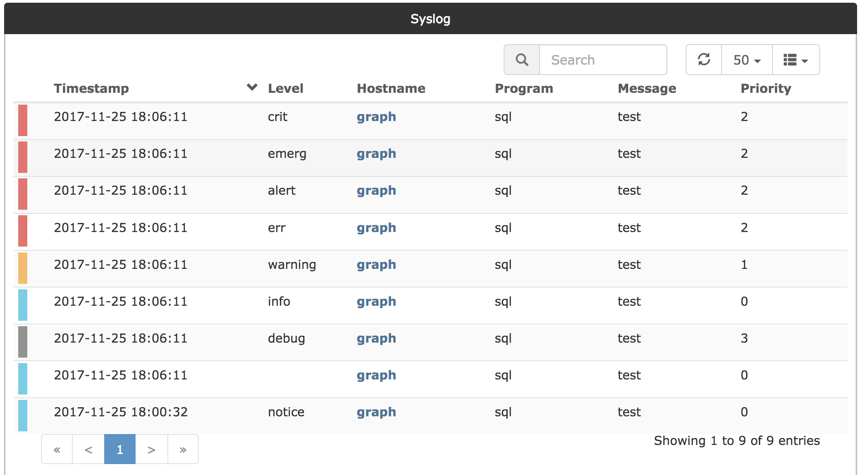Click priority value 3 in debug row
This screenshot has width=868, height=475.
click(744, 339)
